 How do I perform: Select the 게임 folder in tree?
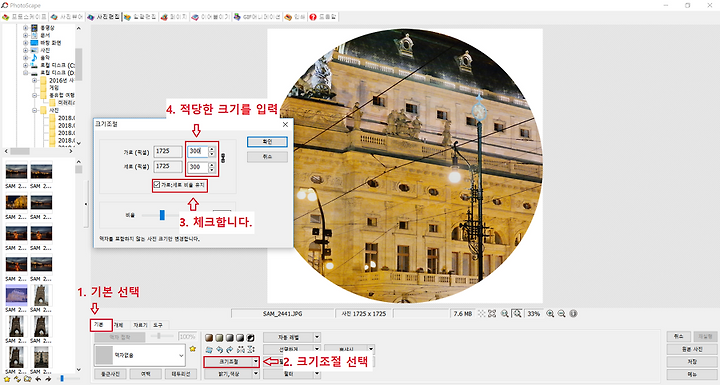pyautogui.click(x=54, y=88)
